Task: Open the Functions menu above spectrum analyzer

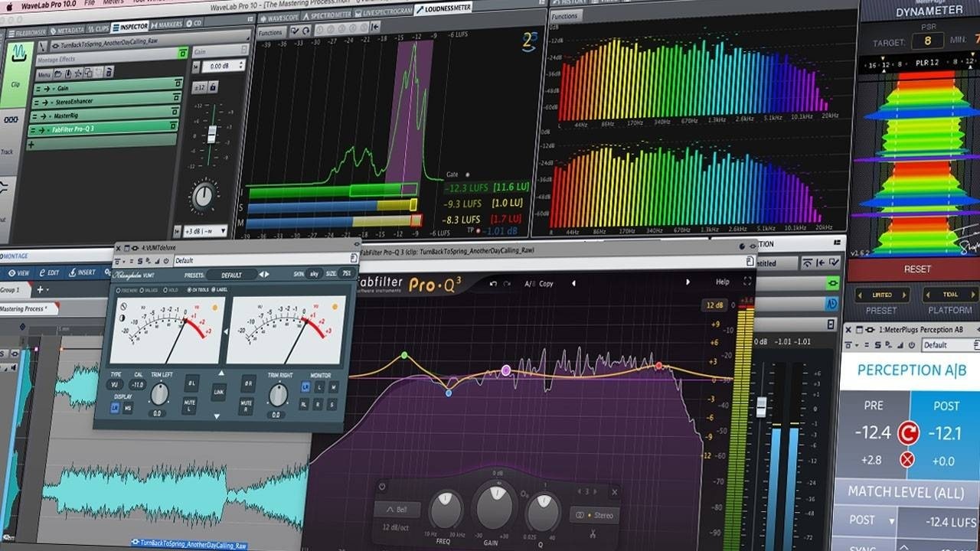Action: pos(564,15)
